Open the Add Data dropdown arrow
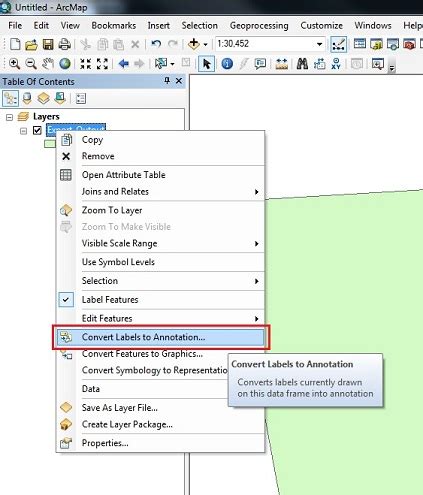The image size is (423, 495). coord(206,44)
